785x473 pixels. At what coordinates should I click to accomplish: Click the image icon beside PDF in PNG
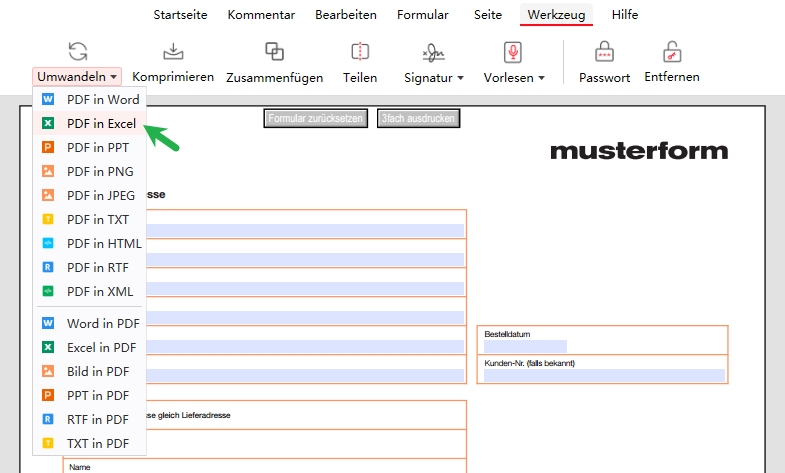pos(48,171)
